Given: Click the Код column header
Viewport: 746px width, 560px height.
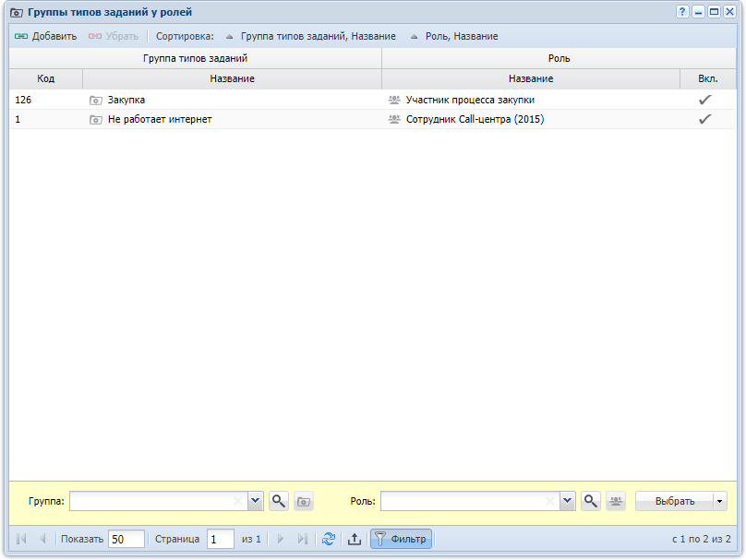Looking at the screenshot, I should click(45, 78).
